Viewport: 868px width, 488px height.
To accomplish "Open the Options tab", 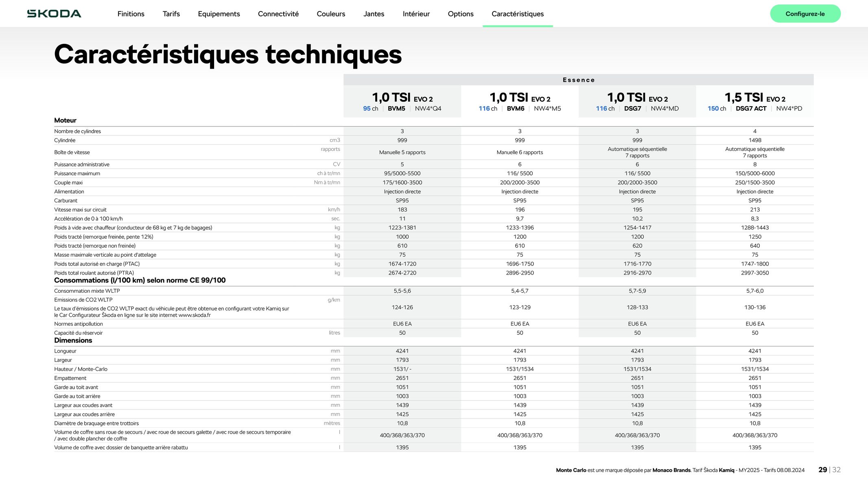I will 461,14.
